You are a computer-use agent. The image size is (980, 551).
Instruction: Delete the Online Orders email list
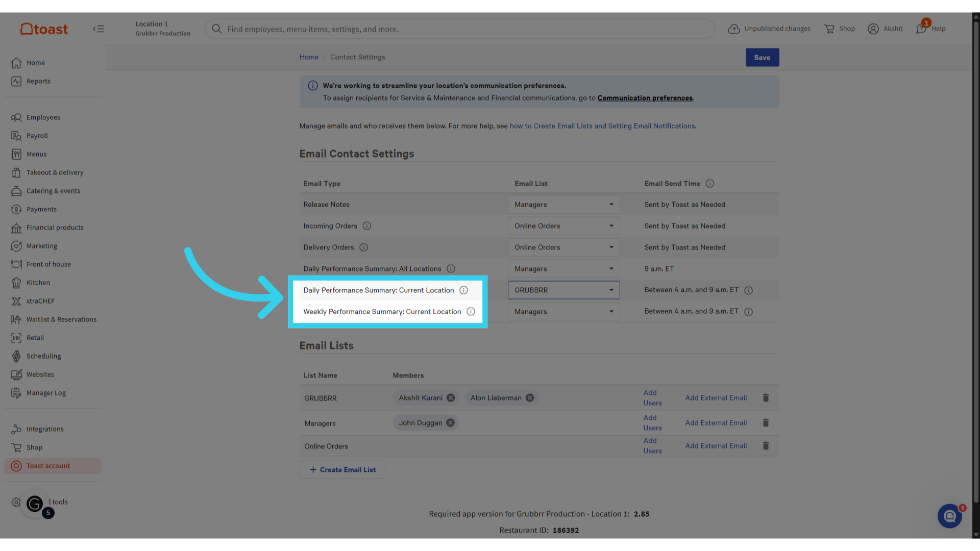click(766, 446)
